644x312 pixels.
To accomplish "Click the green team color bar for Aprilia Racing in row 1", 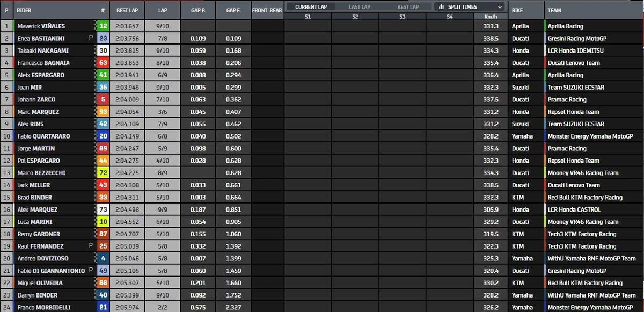I will (x=545, y=26).
